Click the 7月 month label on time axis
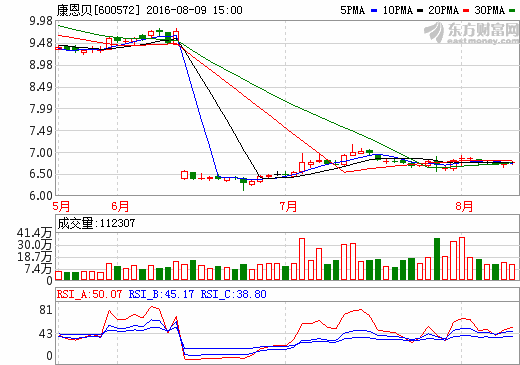 (288, 206)
